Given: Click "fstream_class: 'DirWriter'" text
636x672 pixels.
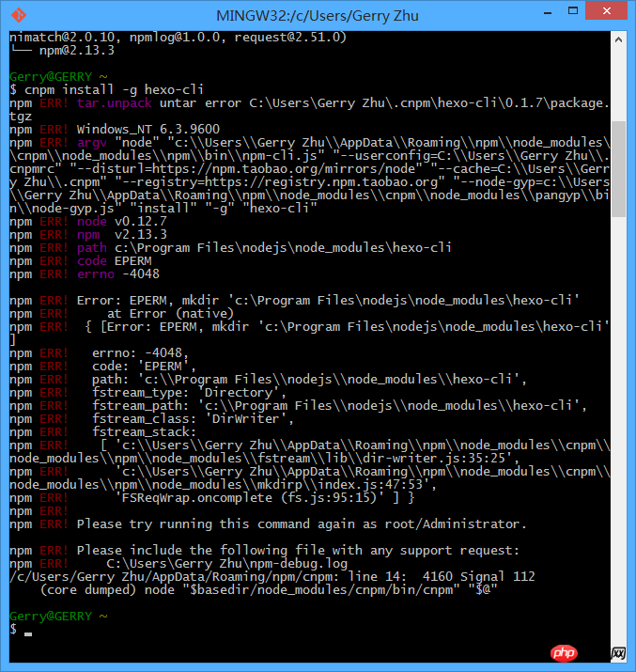Looking at the screenshot, I should [x=193, y=419].
